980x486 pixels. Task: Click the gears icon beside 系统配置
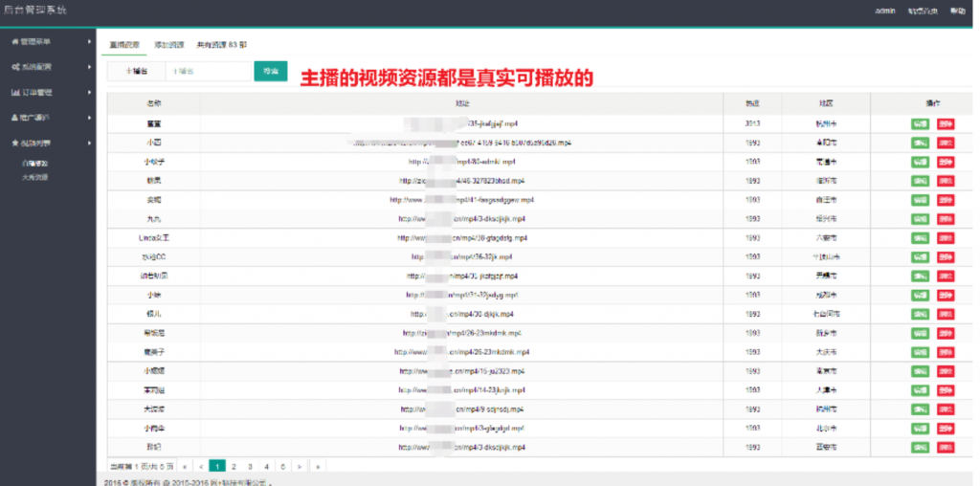point(15,67)
